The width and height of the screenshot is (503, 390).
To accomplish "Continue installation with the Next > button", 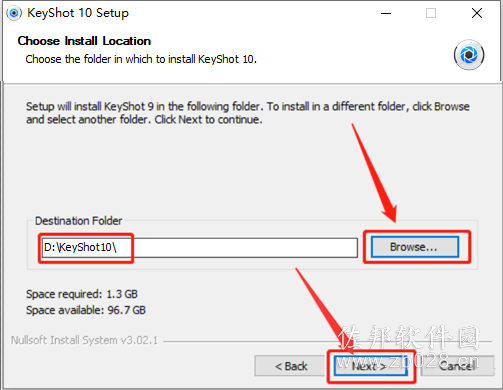I will tap(370, 366).
